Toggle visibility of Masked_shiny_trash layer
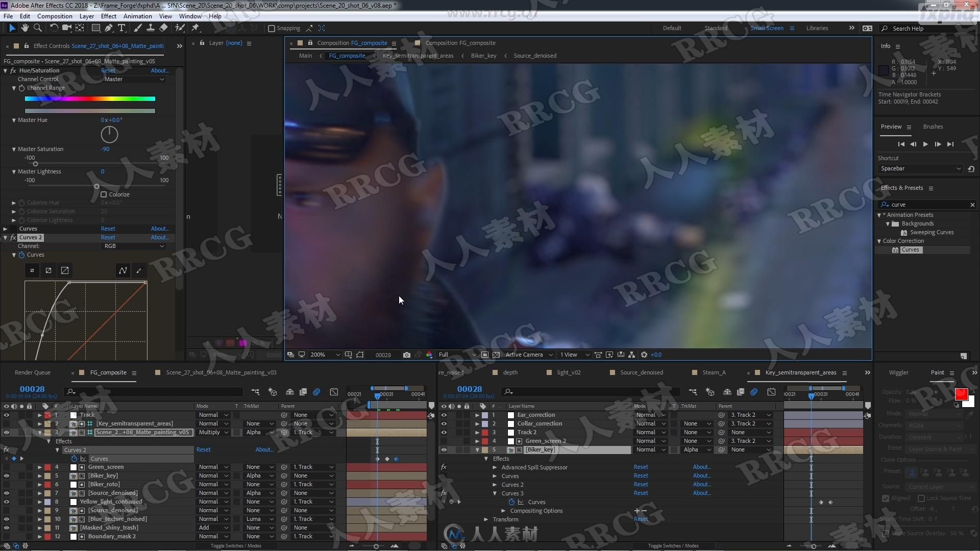980x551 pixels. (x=6, y=528)
